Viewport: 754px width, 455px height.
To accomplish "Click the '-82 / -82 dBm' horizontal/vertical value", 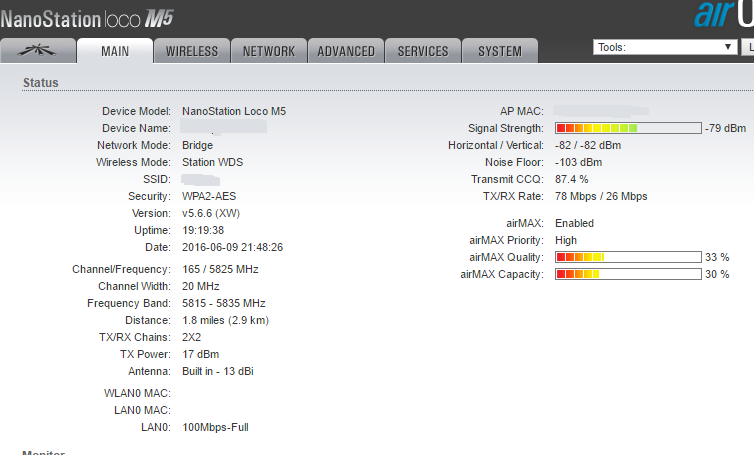I will 588,145.
